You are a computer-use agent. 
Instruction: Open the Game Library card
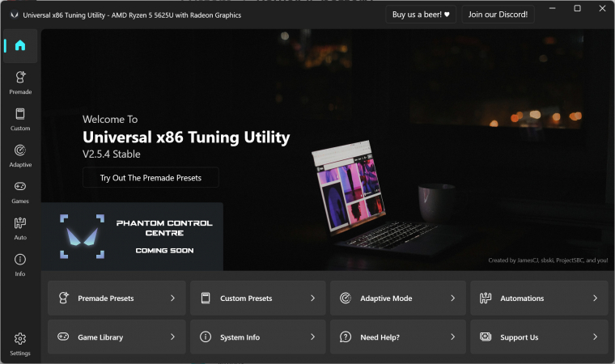pyautogui.click(x=117, y=337)
